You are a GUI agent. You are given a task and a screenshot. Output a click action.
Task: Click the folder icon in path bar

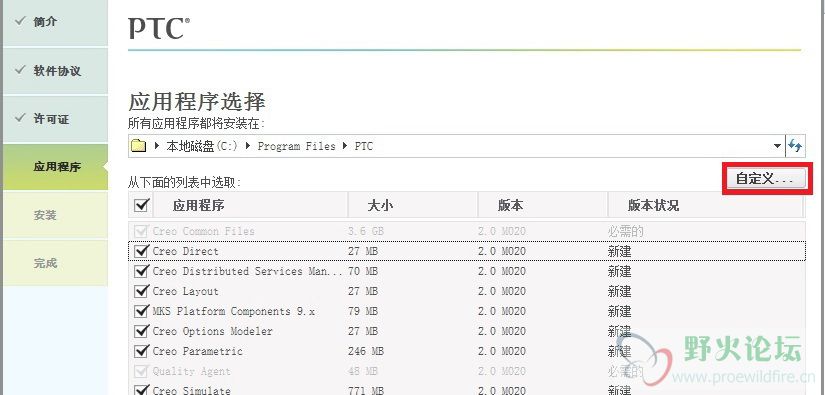pyautogui.click(x=138, y=146)
